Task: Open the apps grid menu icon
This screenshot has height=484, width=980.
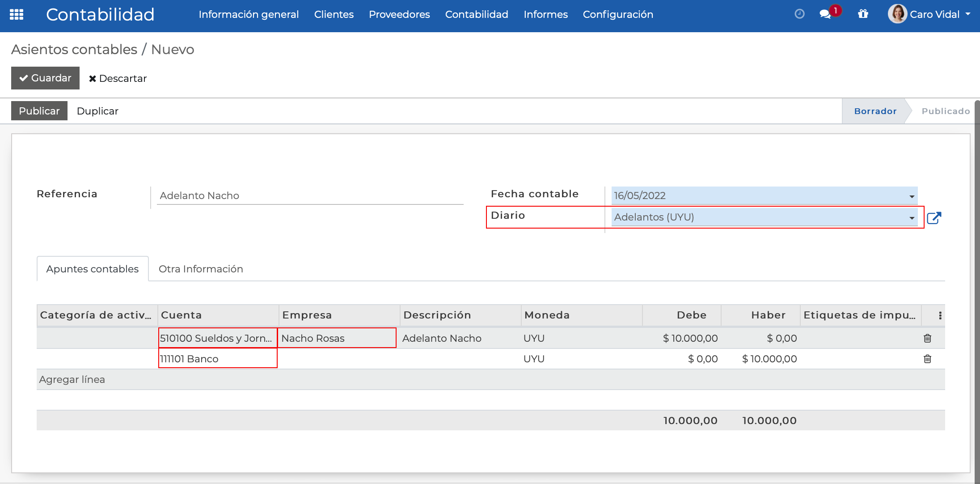Action: point(17,14)
